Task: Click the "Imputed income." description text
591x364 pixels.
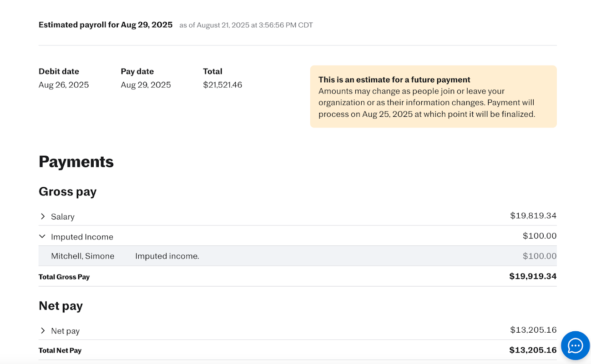Action: (x=167, y=256)
